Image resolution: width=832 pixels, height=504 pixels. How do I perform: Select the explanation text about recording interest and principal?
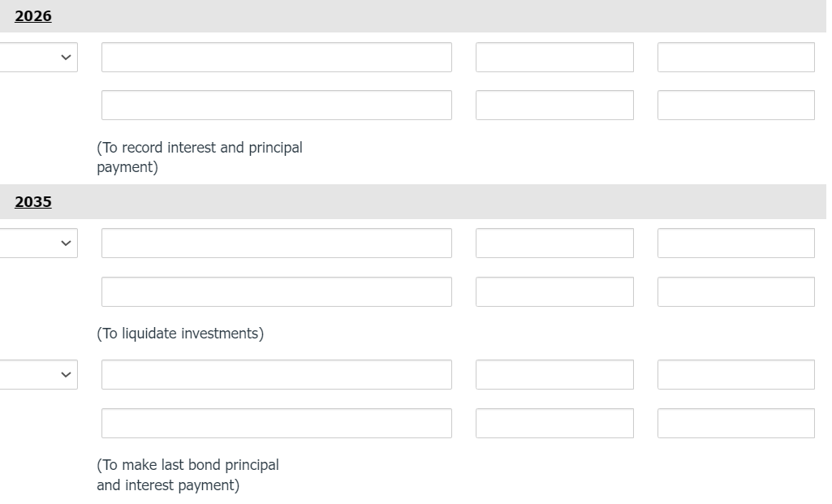coord(200,157)
